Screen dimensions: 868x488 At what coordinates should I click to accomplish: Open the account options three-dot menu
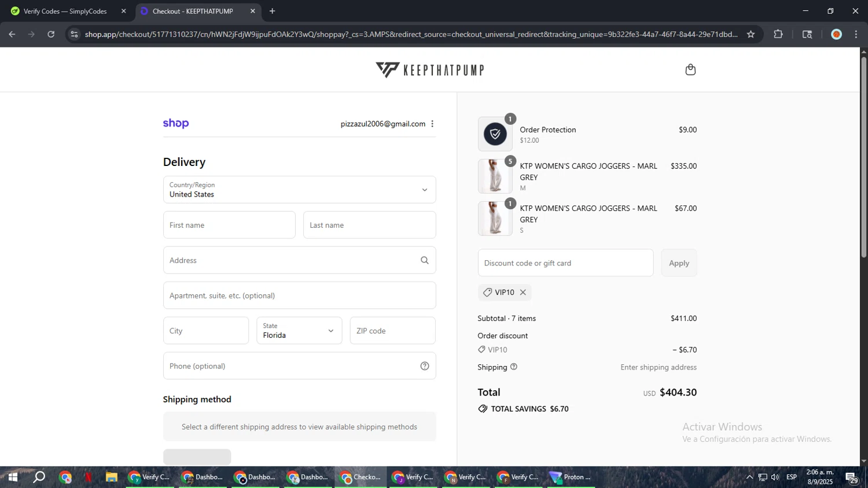pos(432,124)
